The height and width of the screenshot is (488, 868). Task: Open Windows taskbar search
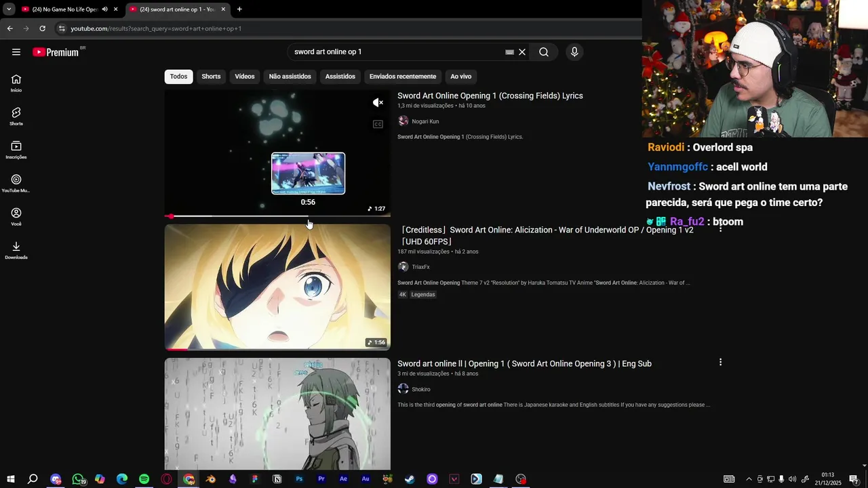pyautogui.click(x=33, y=479)
